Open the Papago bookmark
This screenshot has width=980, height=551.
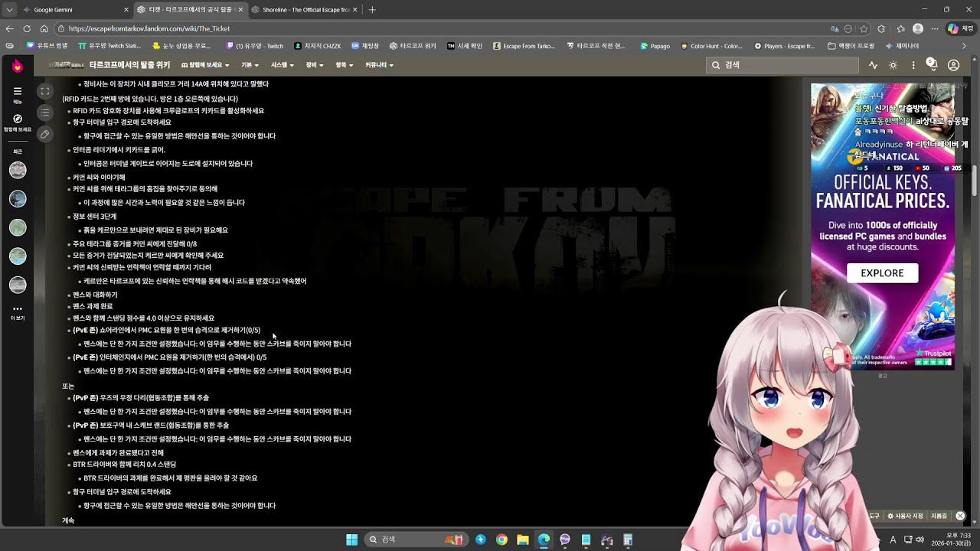tap(655, 46)
